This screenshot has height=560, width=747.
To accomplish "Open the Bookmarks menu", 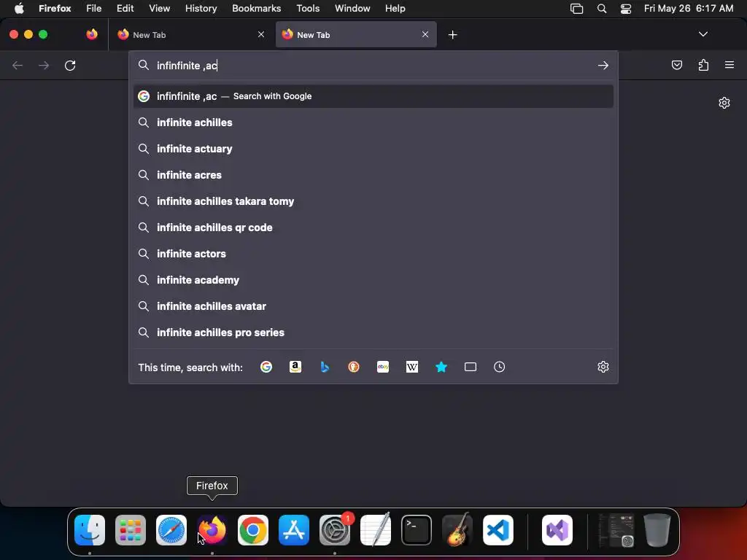I will [x=256, y=9].
